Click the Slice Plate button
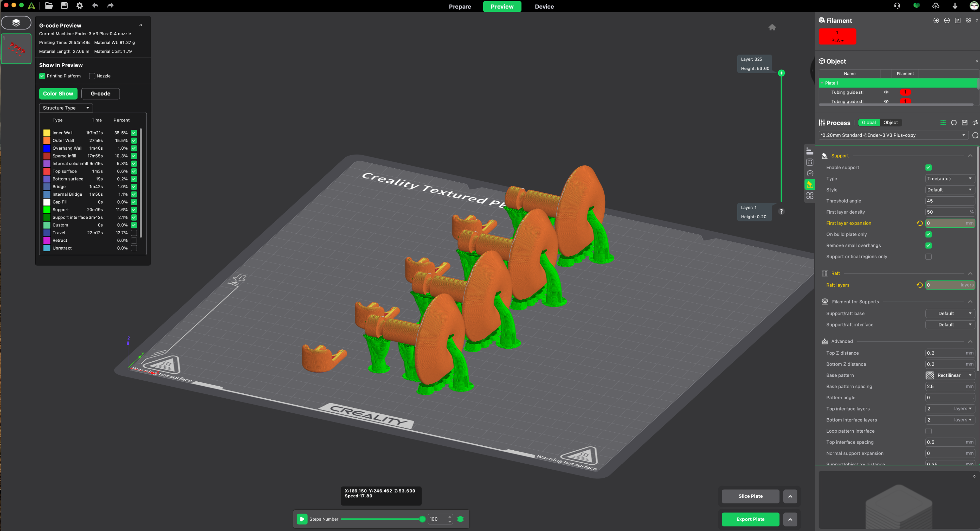This screenshot has width=980, height=531. point(750,496)
